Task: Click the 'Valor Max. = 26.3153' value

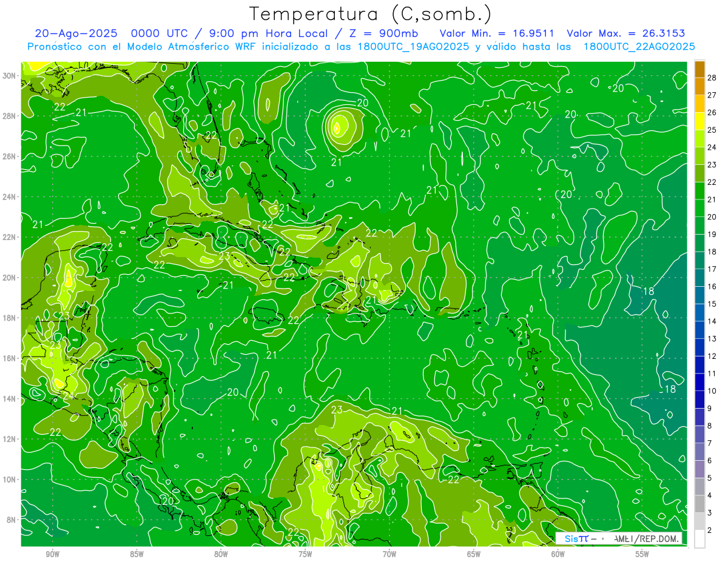Action: coord(626,33)
